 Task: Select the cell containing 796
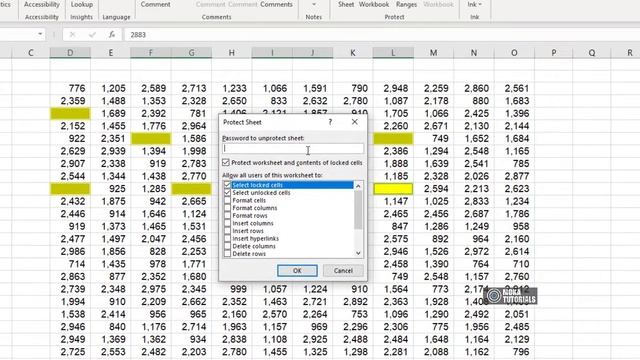(x=514, y=352)
